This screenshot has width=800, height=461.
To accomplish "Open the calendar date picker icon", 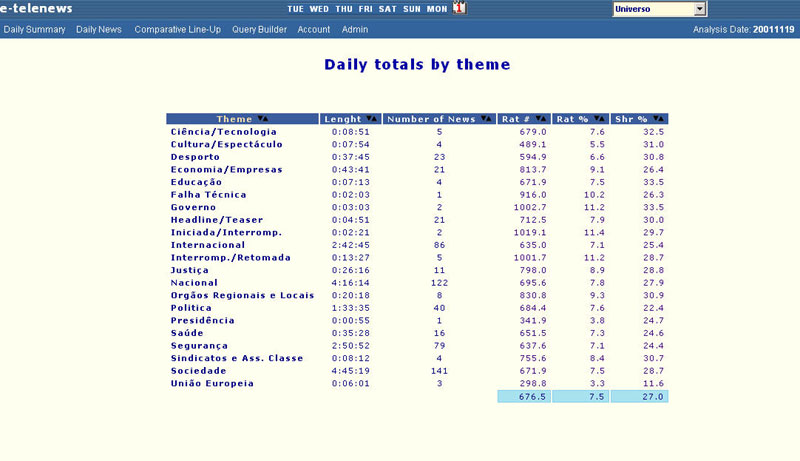I will (x=459, y=8).
